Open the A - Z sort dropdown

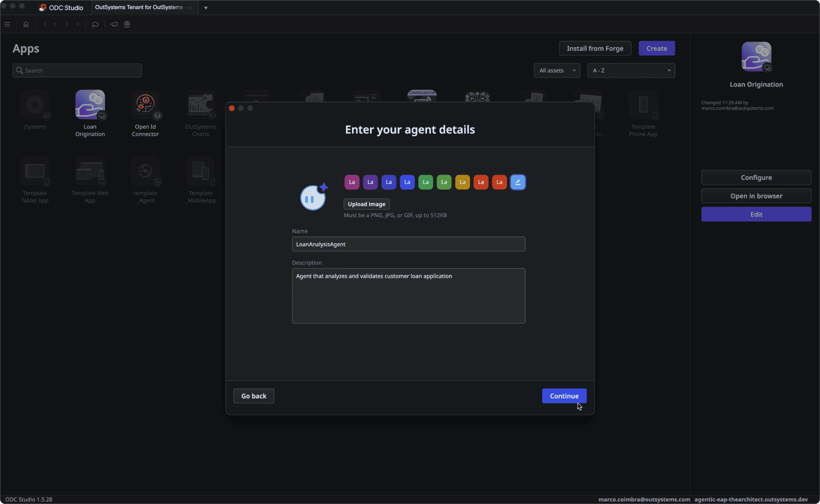pyautogui.click(x=631, y=70)
